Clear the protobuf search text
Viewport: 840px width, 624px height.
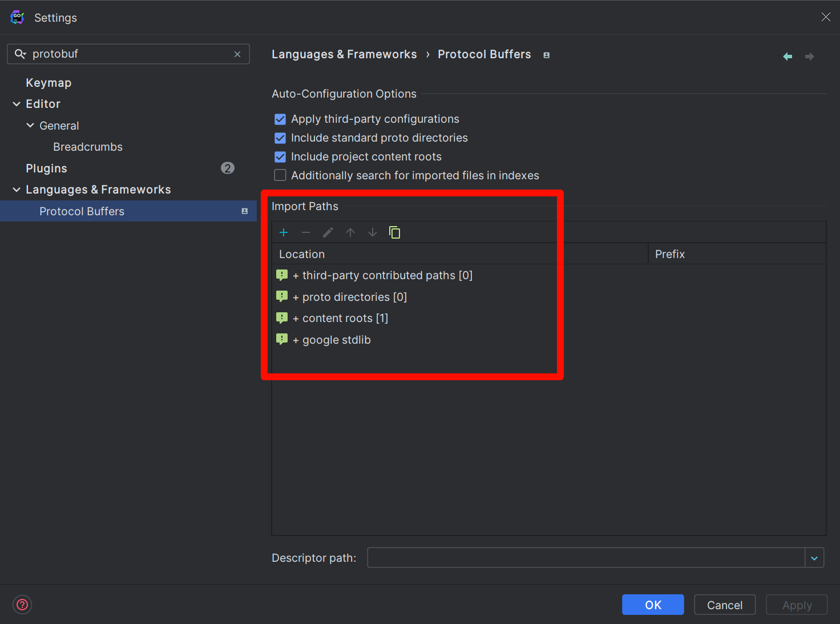(x=237, y=54)
